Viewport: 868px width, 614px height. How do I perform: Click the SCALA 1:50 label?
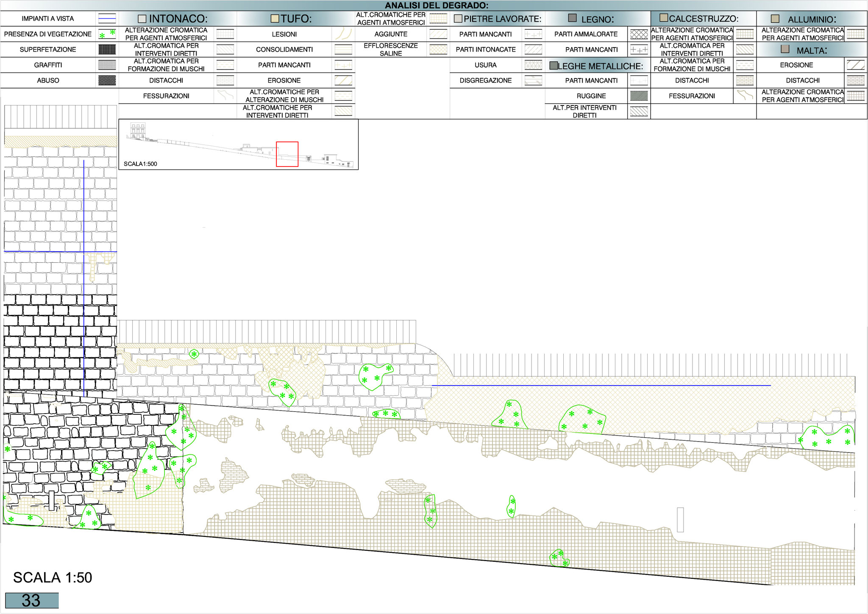coord(53,578)
